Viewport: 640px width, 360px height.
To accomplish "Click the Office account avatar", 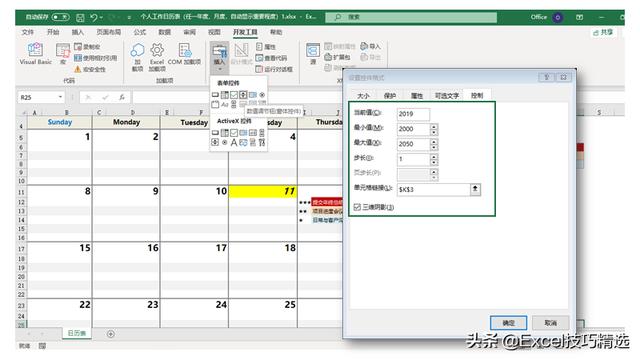I will [558, 17].
